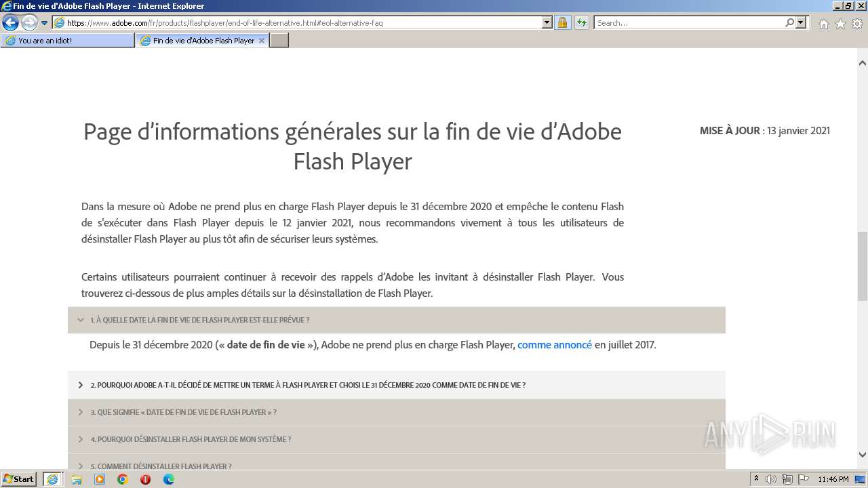Refresh the page with the refresh icon
Viewport: 868px width, 488px height.
click(x=582, y=22)
